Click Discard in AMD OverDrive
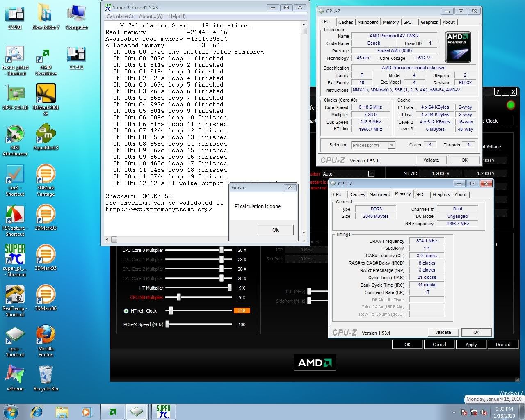The image size is (525, 420). (503, 345)
